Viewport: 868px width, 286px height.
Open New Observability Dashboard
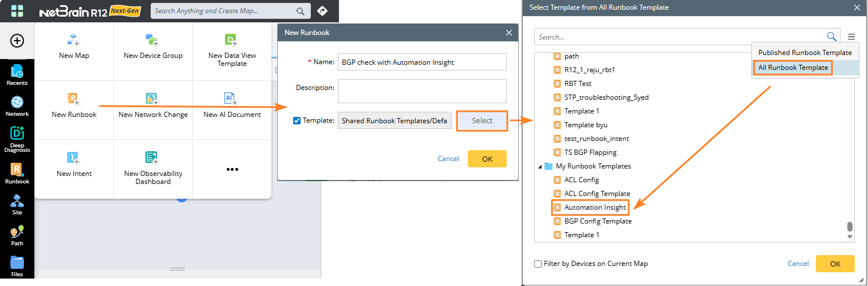pyautogui.click(x=152, y=158)
